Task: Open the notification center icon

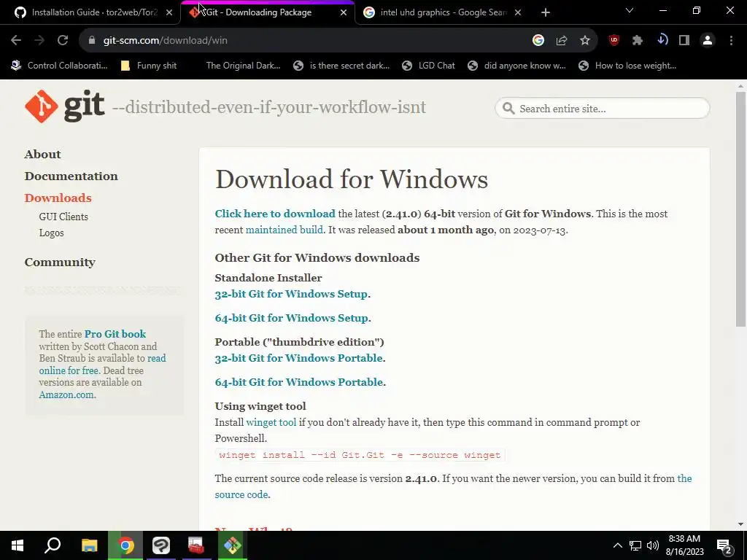Action: [724, 545]
